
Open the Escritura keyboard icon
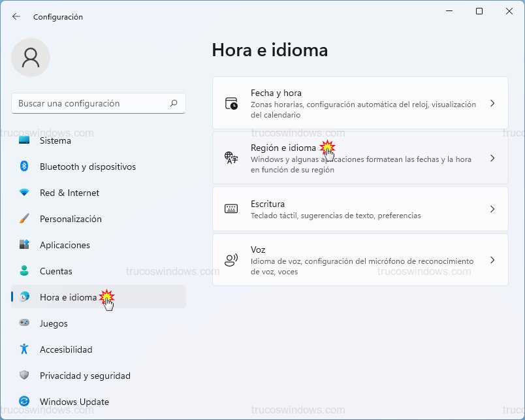(x=232, y=209)
